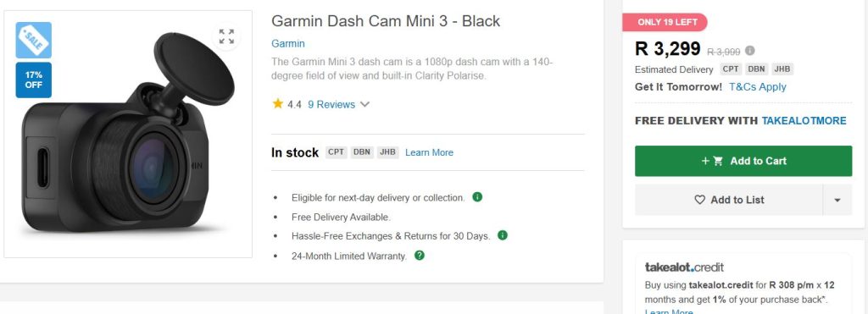
Task: Expand the product image to fullscreen
Action: pyautogui.click(x=226, y=36)
